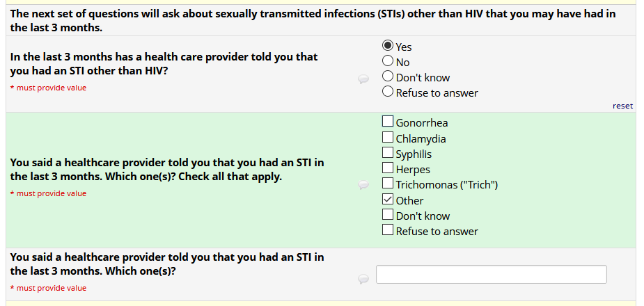Viewport: 644px width, 306px height.
Task: Click the STI name text input field
Action: click(491, 274)
